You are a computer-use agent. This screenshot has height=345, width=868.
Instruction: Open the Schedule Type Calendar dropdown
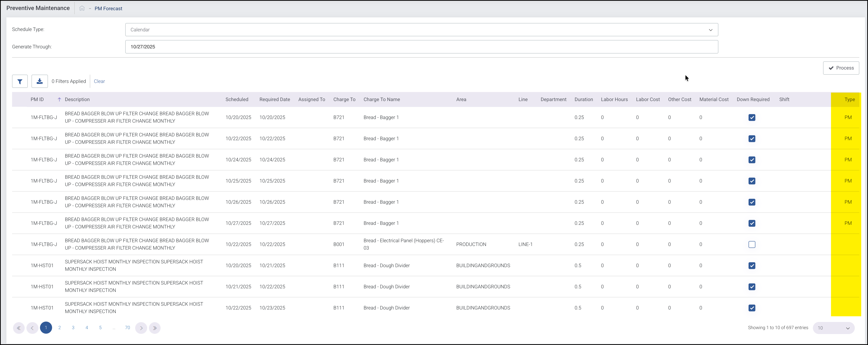(421, 30)
